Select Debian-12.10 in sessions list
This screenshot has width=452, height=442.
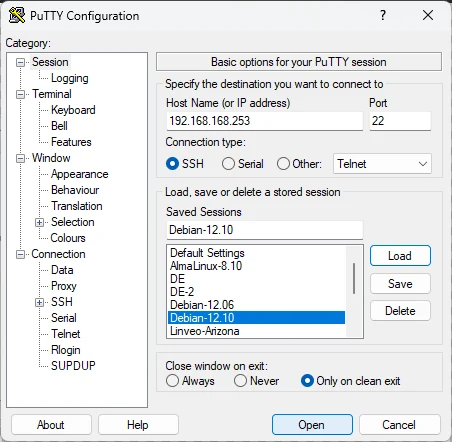[257, 318]
